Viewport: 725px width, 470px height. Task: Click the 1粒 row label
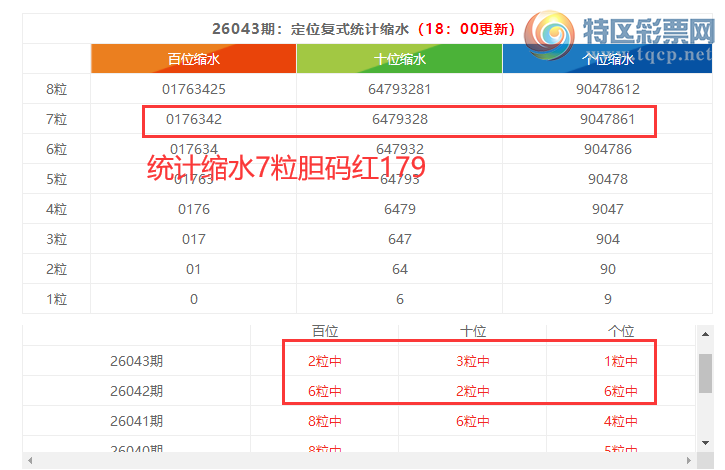coord(56,299)
